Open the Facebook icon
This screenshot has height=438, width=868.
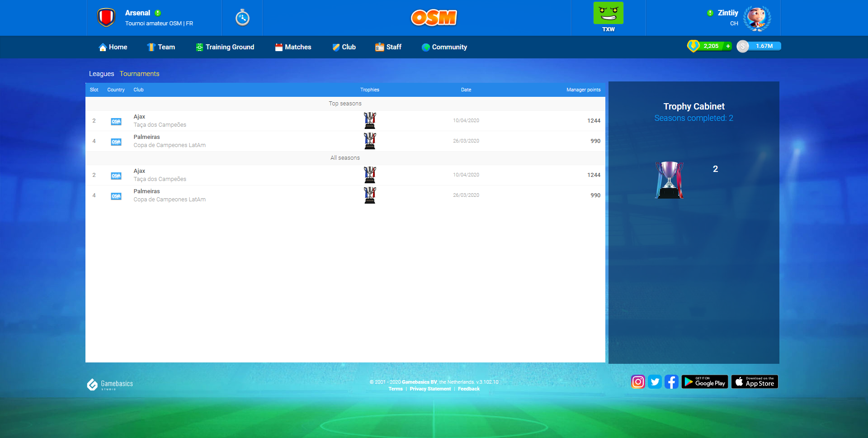click(671, 382)
